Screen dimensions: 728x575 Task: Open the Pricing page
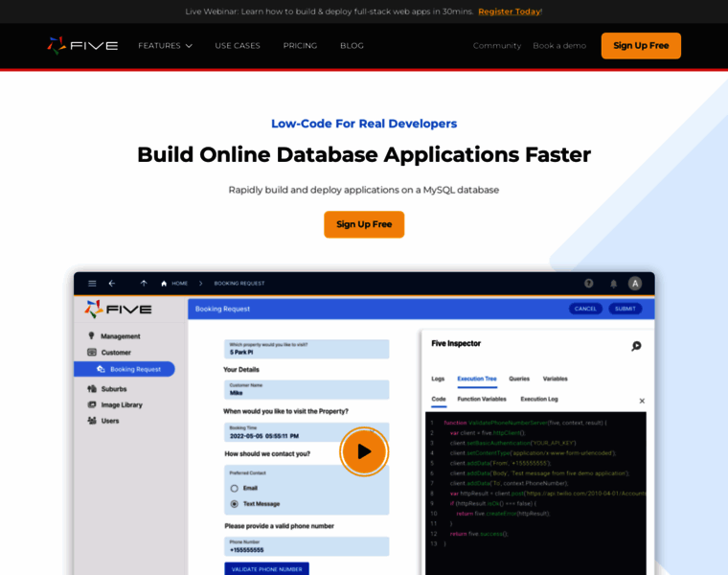(x=300, y=45)
